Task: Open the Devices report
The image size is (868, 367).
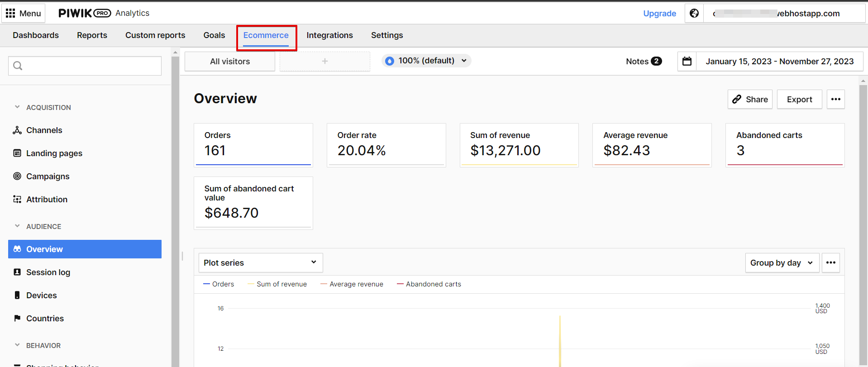Action: point(41,296)
